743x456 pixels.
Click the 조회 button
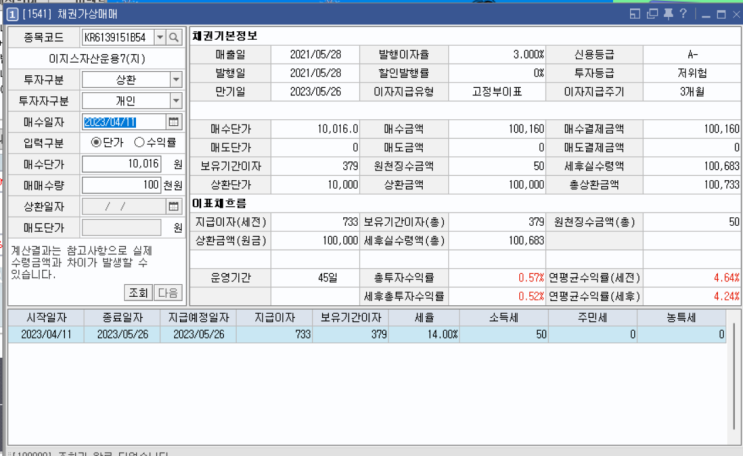pyautogui.click(x=138, y=292)
